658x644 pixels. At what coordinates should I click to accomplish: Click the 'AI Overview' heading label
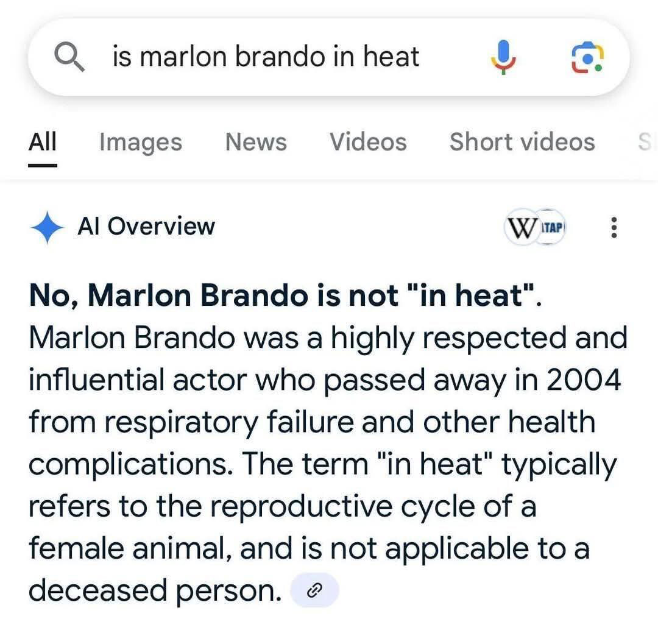click(x=146, y=227)
